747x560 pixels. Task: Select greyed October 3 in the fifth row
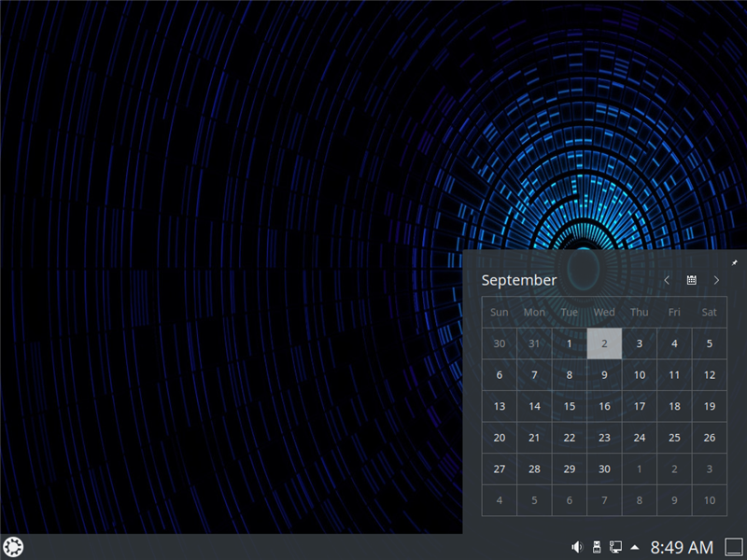(x=710, y=469)
